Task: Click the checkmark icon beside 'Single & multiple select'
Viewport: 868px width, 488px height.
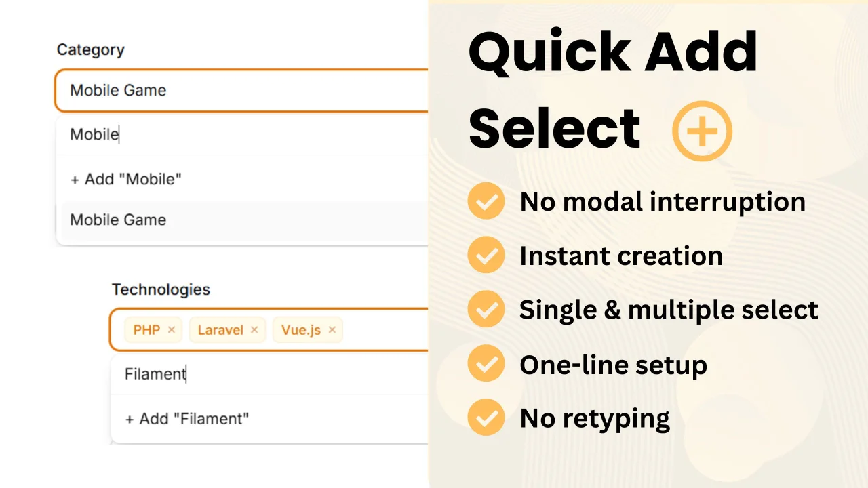Action: coord(486,309)
